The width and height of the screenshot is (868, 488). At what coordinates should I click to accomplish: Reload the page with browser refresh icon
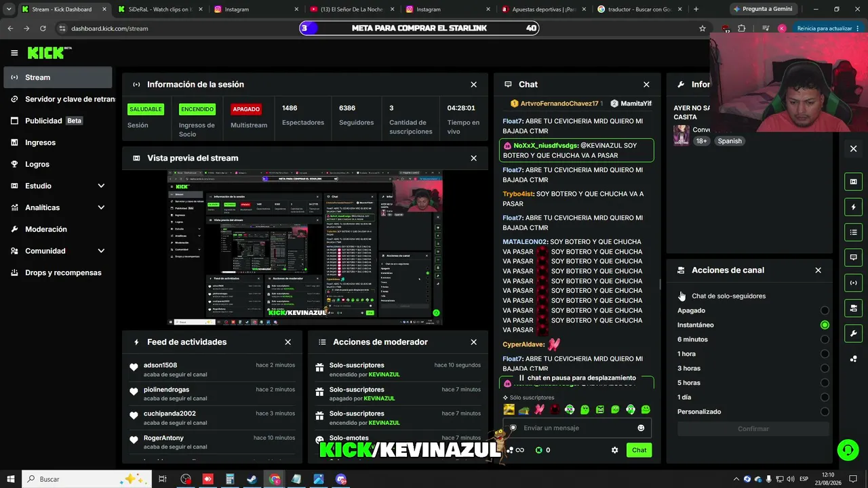click(43, 28)
